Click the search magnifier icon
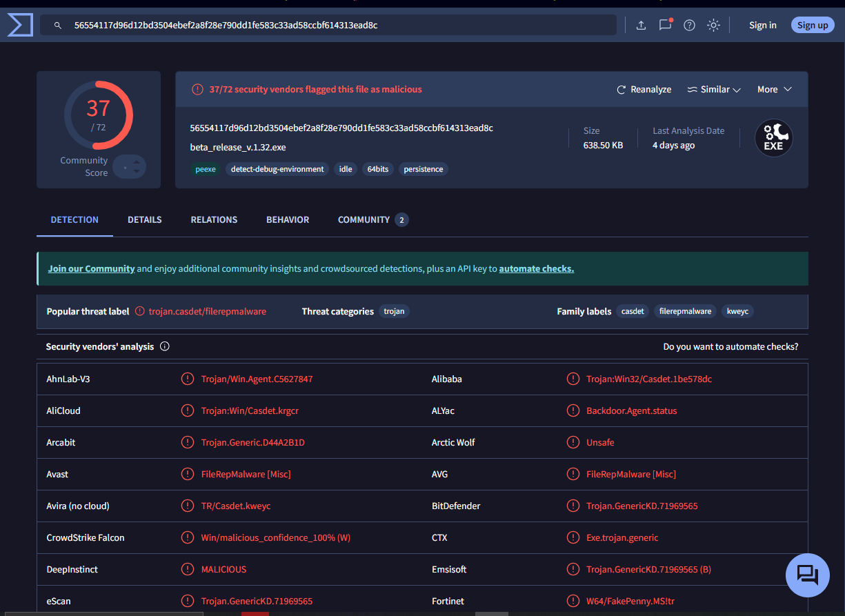845x616 pixels. tap(57, 26)
